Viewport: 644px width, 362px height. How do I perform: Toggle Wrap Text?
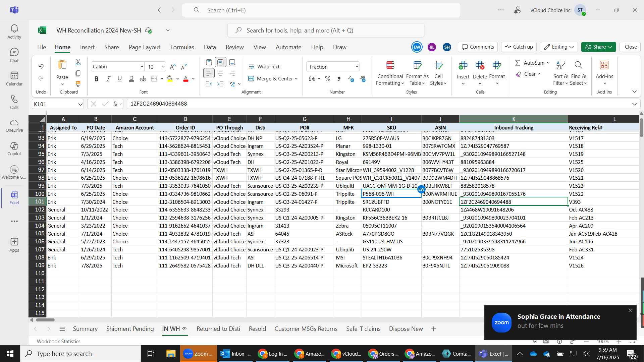tap(264, 67)
